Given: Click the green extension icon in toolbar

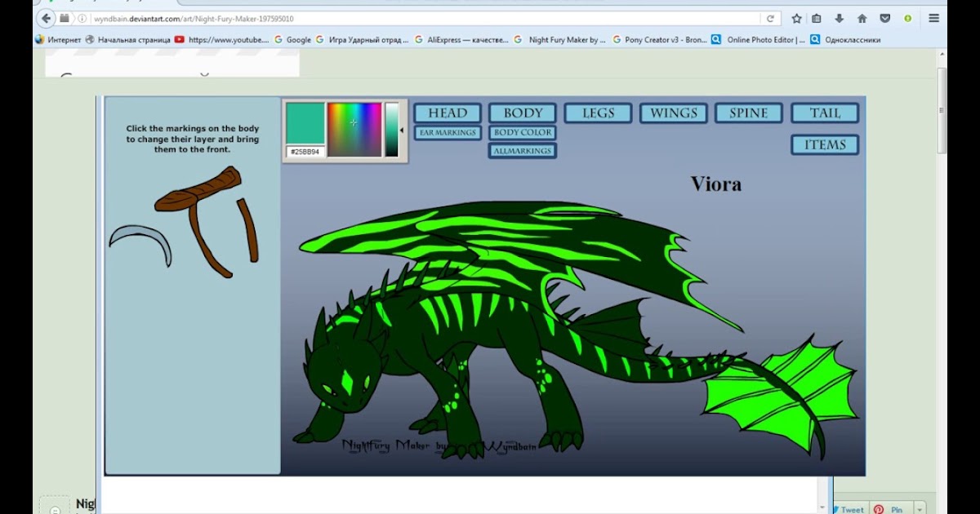Looking at the screenshot, I should point(907,18).
